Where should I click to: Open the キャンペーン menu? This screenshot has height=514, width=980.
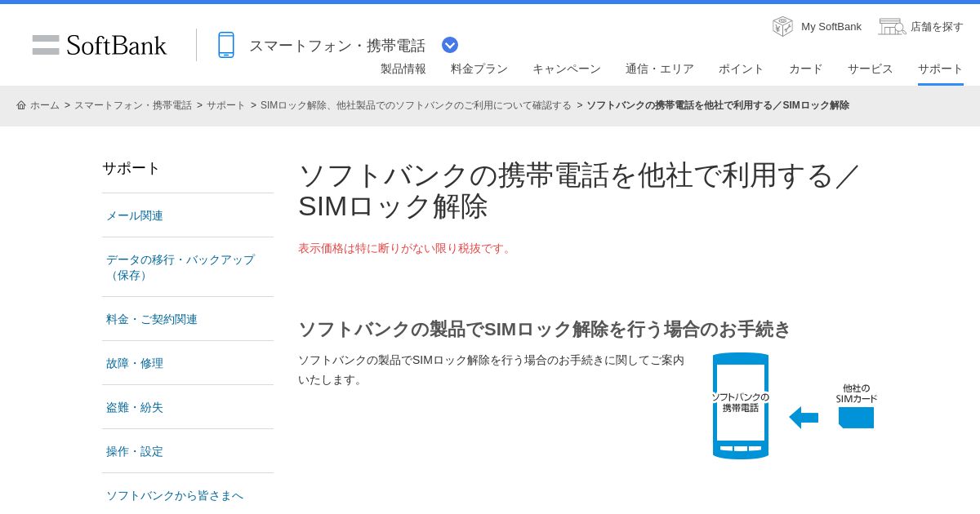click(567, 69)
